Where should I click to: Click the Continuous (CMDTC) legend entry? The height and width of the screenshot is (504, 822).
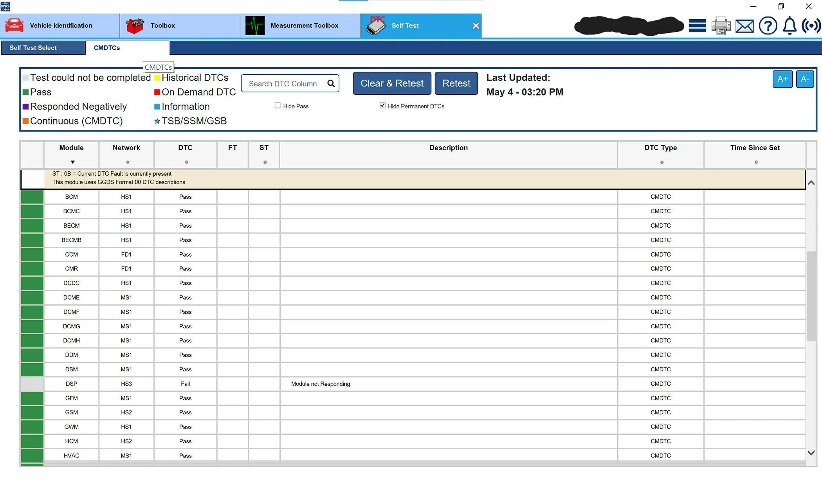point(73,121)
